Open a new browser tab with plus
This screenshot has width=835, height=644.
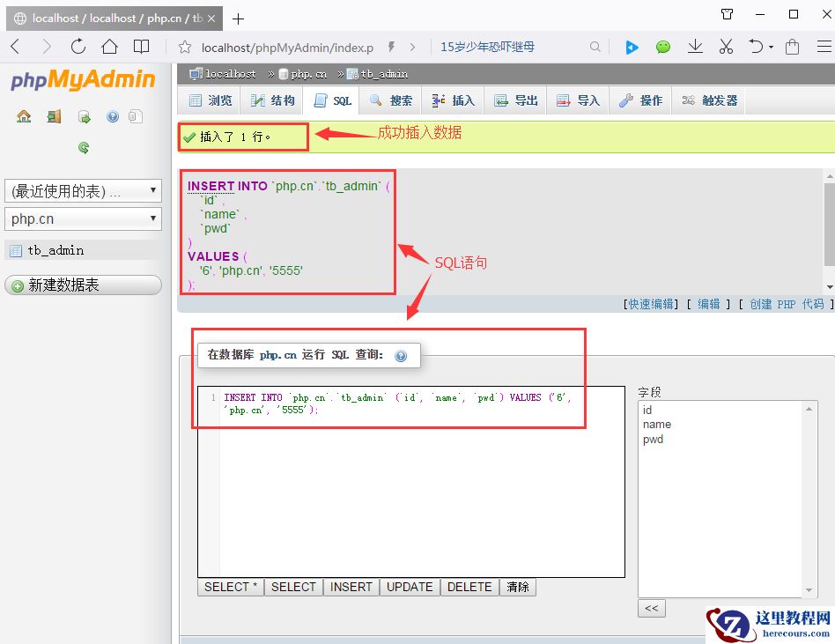[x=238, y=19]
